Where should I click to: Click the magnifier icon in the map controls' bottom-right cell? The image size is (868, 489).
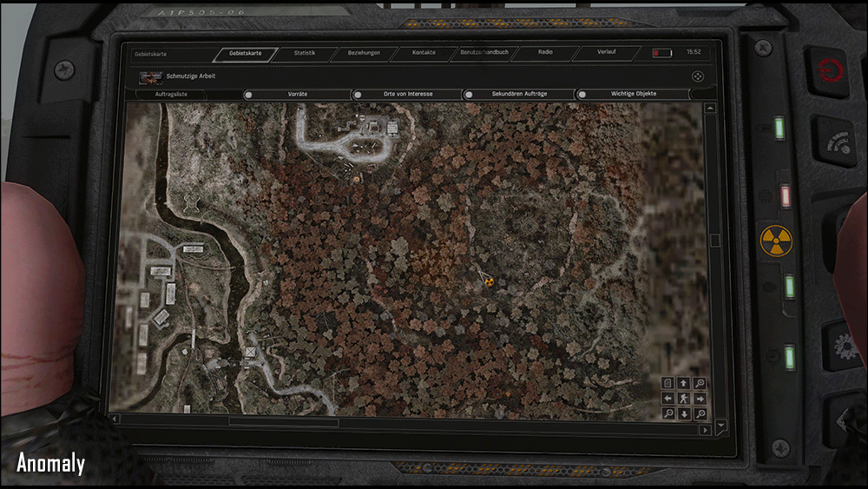click(700, 413)
